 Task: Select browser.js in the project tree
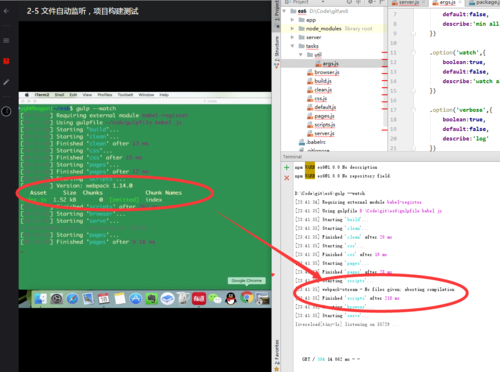coord(327,72)
